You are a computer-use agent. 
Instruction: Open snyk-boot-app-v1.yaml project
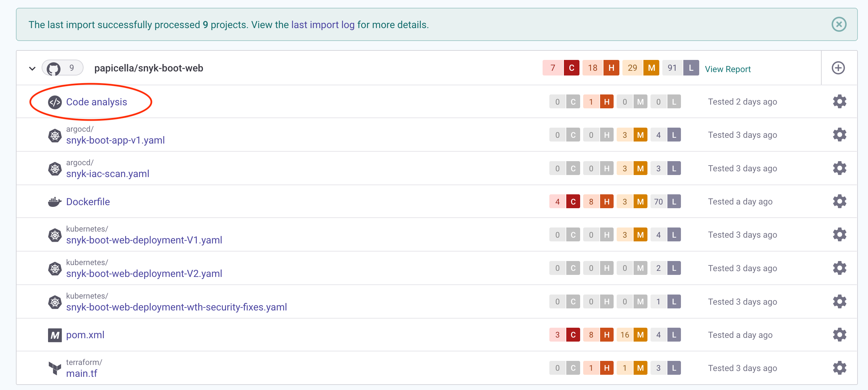tap(115, 140)
